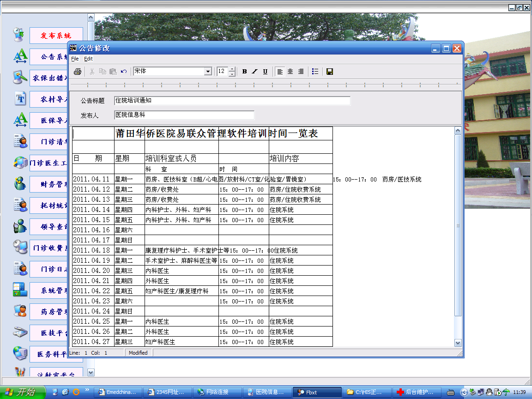Click the scanner icon beside 医技平台
The height and width of the screenshot is (399, 532).
(x=20, y=332)
